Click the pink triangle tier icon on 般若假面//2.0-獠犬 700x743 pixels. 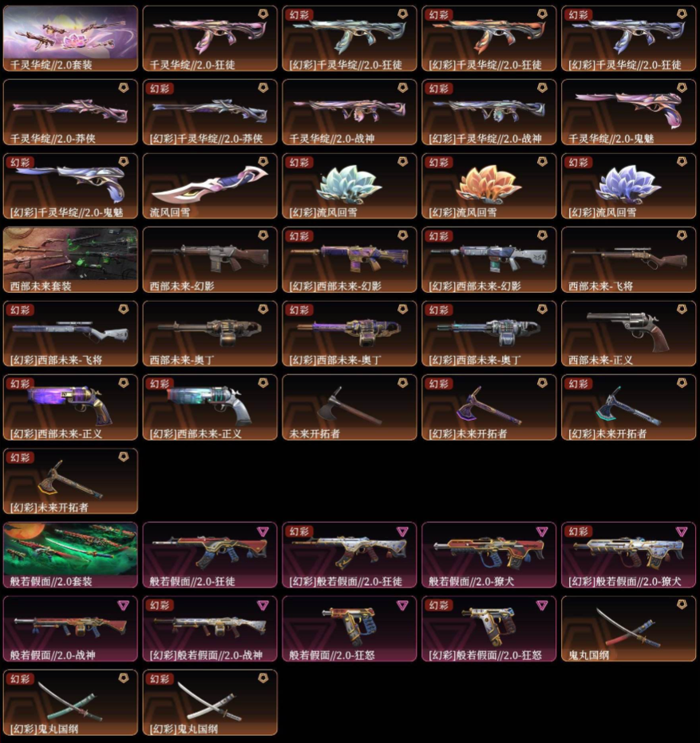542,532
